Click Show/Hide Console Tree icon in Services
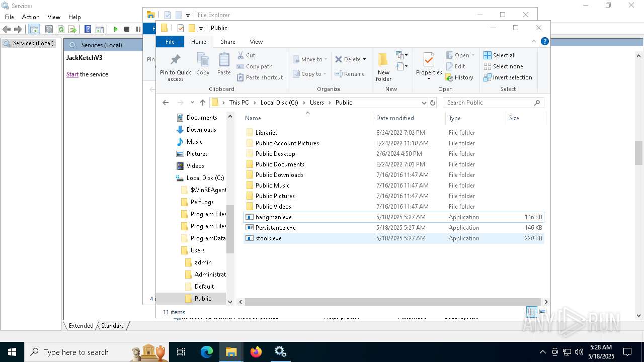The width and height of the screenshot is (644, 362). click(x=34, y=30)
